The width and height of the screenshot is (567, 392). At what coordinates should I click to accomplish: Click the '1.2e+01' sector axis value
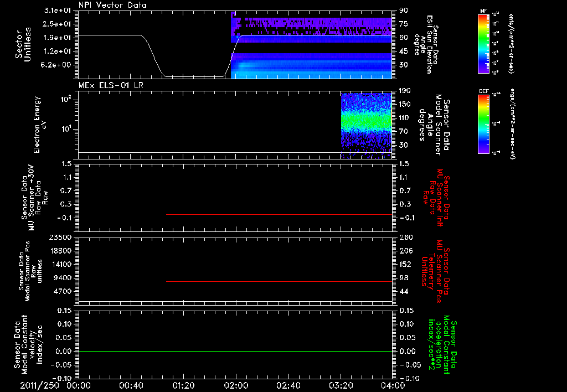(58, 51)
